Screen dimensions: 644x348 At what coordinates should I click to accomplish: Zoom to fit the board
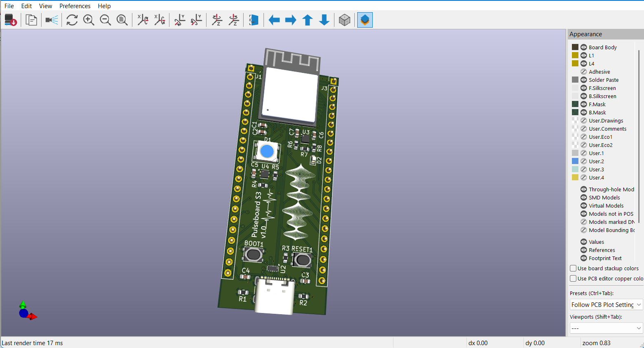tap(122, 20)
